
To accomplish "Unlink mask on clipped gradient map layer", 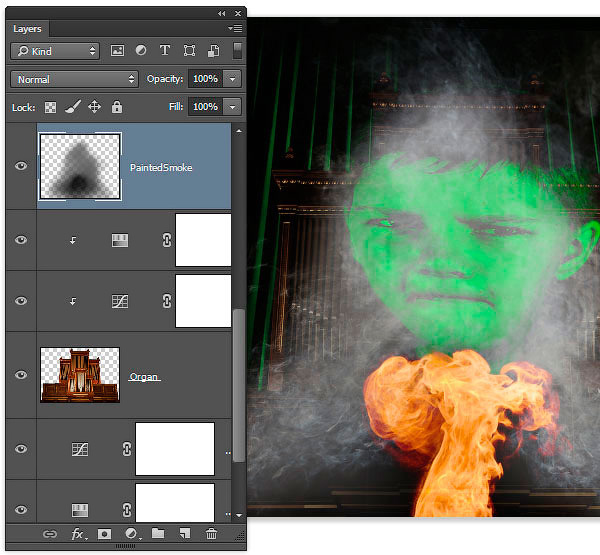I will pyautogui.click(x=166, y=240).
